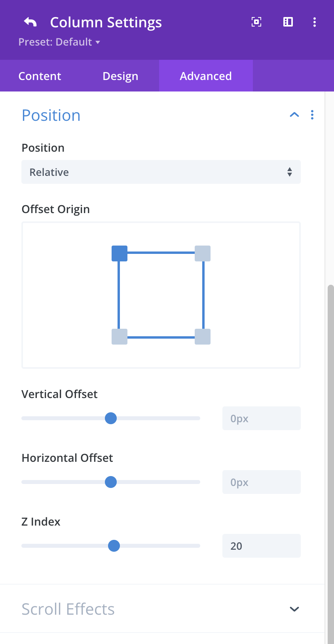Open the Position dropdown set to Relative
Image resolution: width=334 pixels, height=644 pixels.
(161, 172)
